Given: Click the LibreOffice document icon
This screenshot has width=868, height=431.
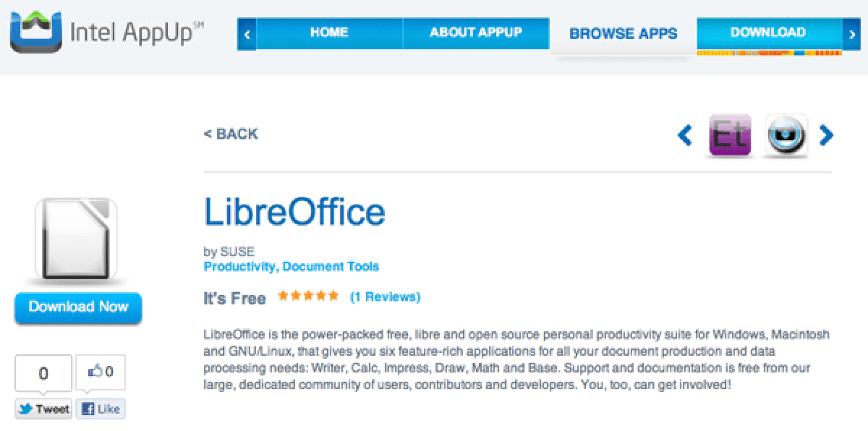Looking at the screenshot, I should 76,239.
